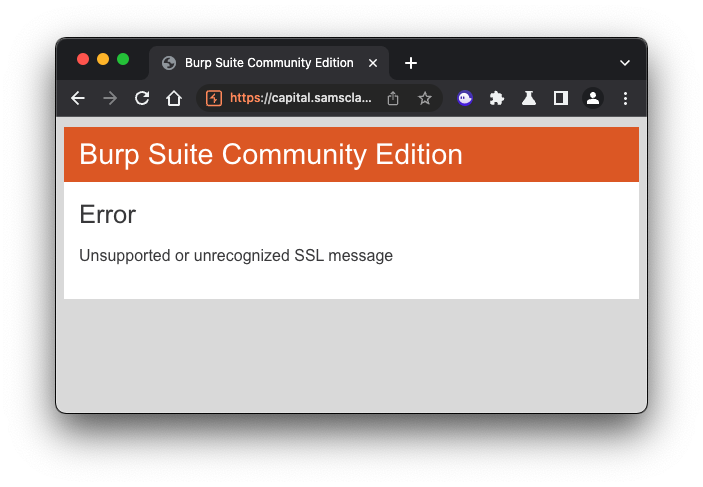This screenshot has width=703, height=487.
Task: Open Chrome Labs flask icon
Action: click(x=529, y=98)
